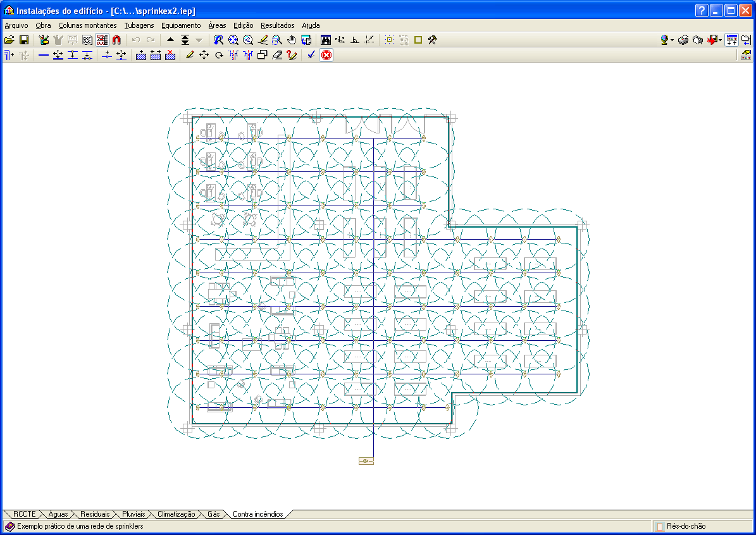Toggle the highlighted DXF-DWG template visibility button
The width and height of the screenshot is (756, 535).
pyautogui.click(x=102, y=40)
